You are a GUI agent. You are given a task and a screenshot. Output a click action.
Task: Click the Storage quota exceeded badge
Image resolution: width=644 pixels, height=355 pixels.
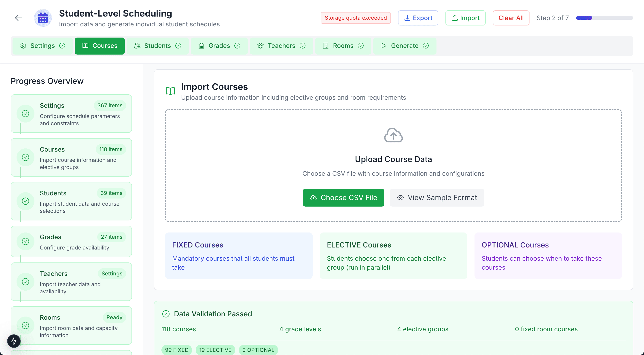(356, 18)
